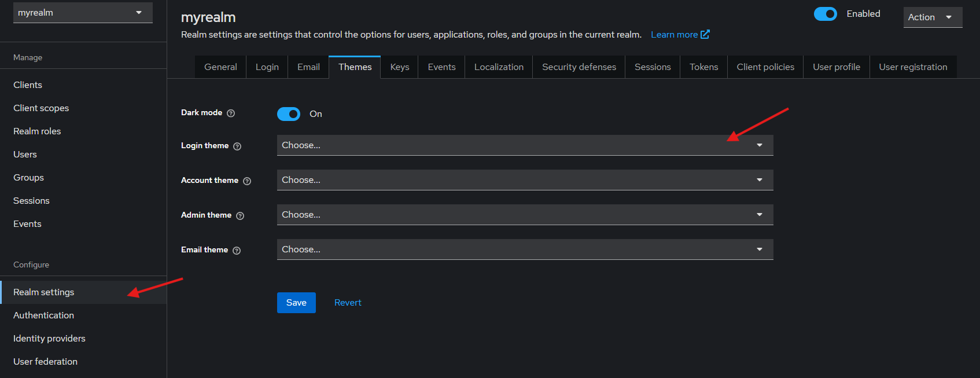This screenshot has width=980, height=378.
Task: Expand the Account theme dropdown
Action: pos(525,180)
